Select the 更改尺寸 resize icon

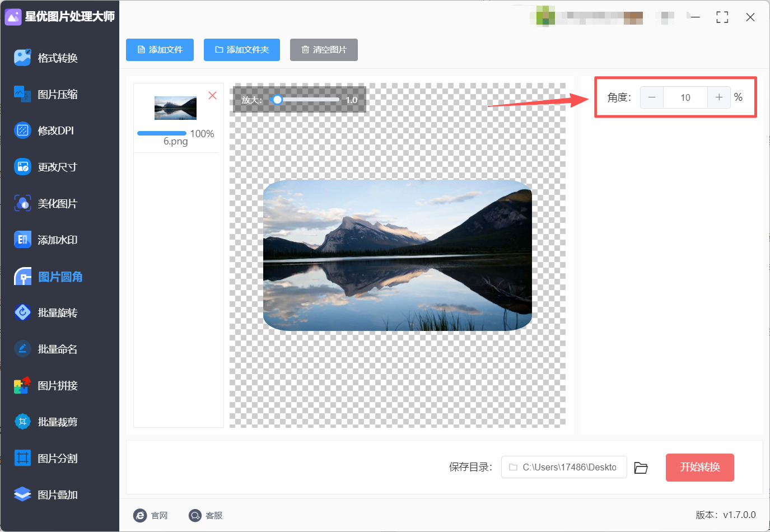point(22,167)
